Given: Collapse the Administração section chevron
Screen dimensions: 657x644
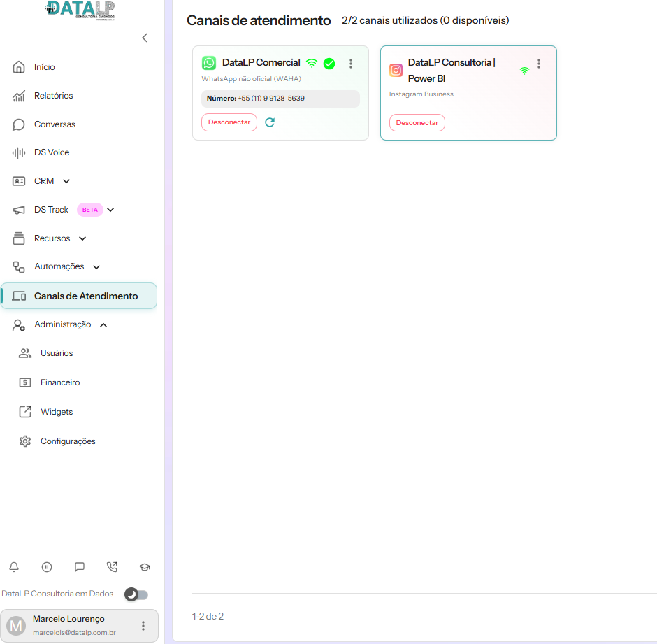Looking at the screenshot, I should pos(103,325).
